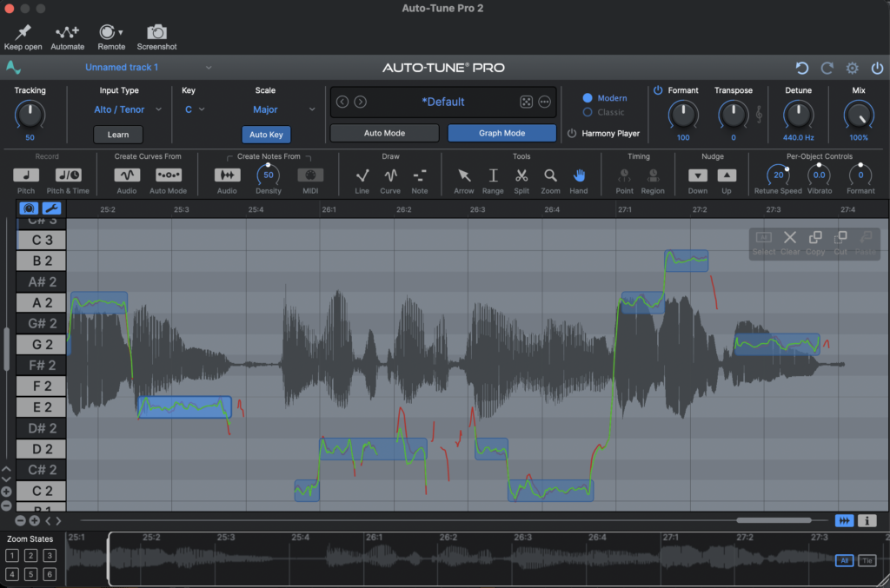Toggle the auto-scroll arrows button
890x588 pixels.
point(844,520)
